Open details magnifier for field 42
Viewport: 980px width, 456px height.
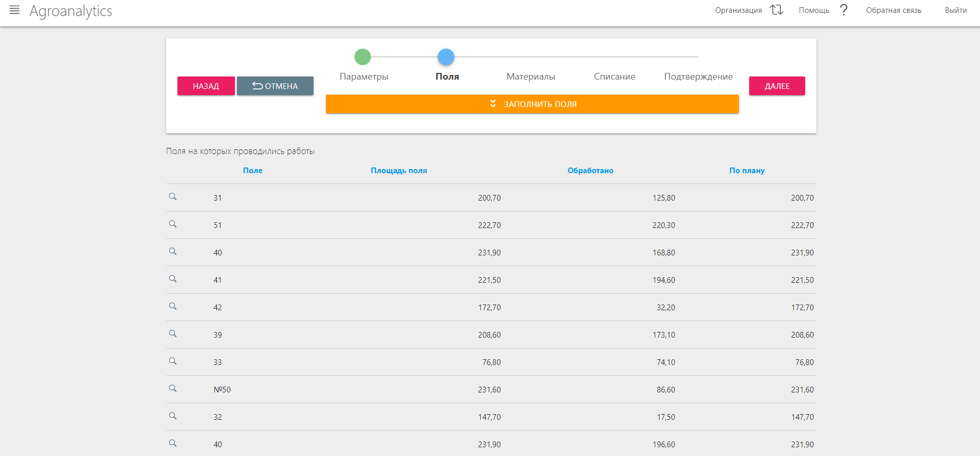(x=173, y=307)
